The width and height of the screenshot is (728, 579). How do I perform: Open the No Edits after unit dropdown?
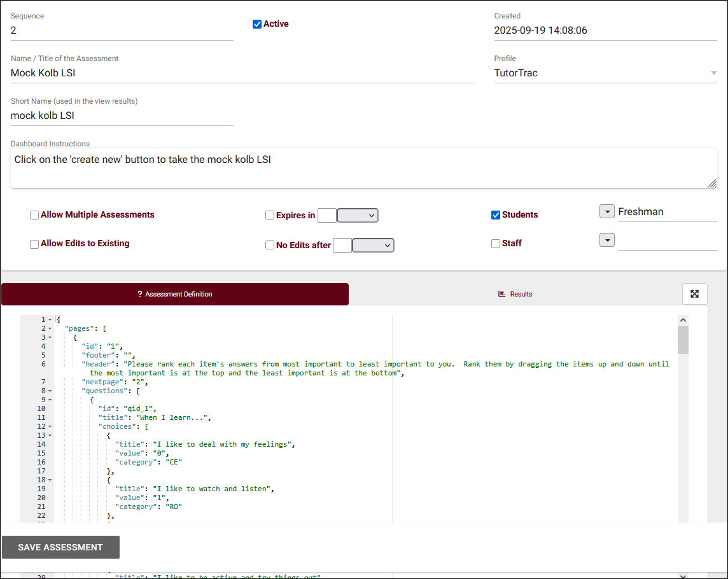373,245
